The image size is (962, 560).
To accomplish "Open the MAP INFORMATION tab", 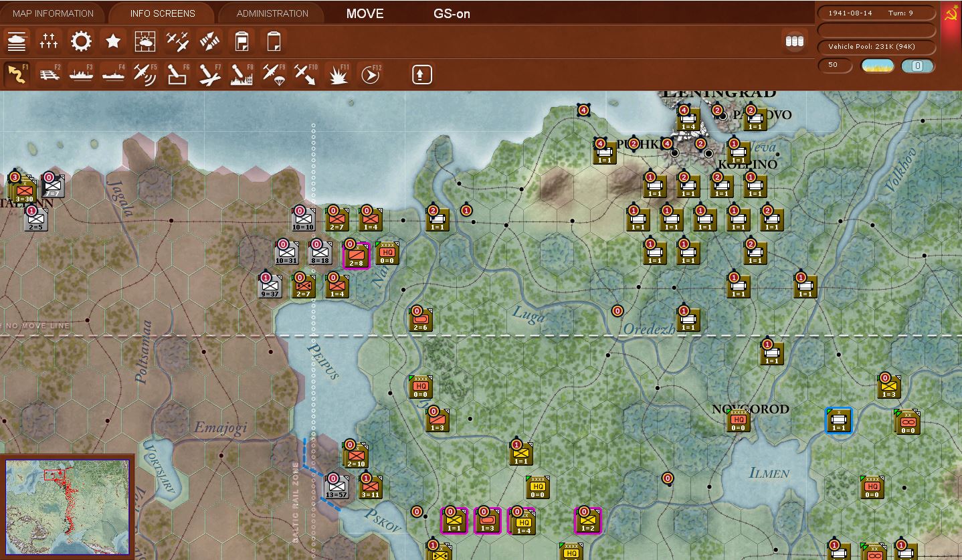I will 53,13.
